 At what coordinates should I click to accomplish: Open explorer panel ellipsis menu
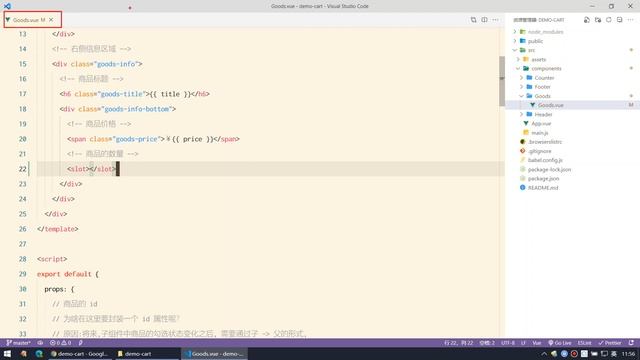click(630, 20)
